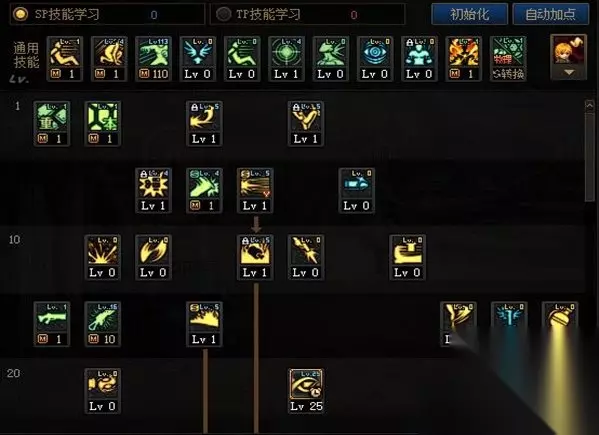Click the green rifle skill icon
This screenshot has width=599, height=435.
[52, 324]
